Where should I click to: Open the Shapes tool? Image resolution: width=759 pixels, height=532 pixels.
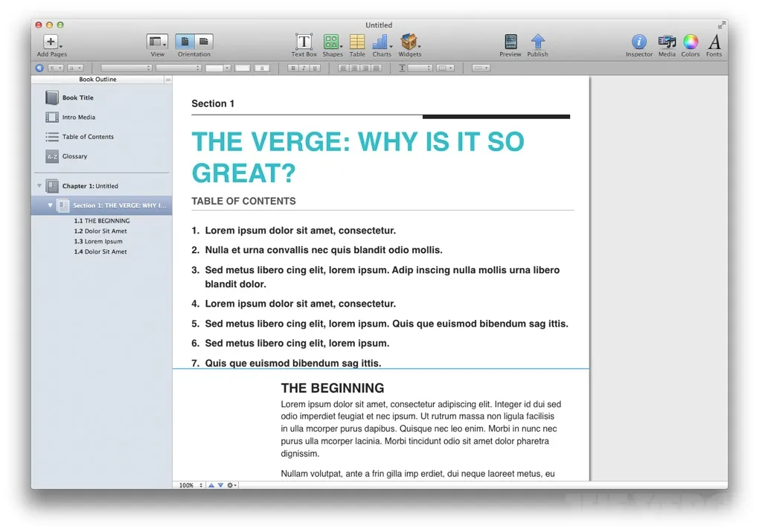(x=332, y=42)
